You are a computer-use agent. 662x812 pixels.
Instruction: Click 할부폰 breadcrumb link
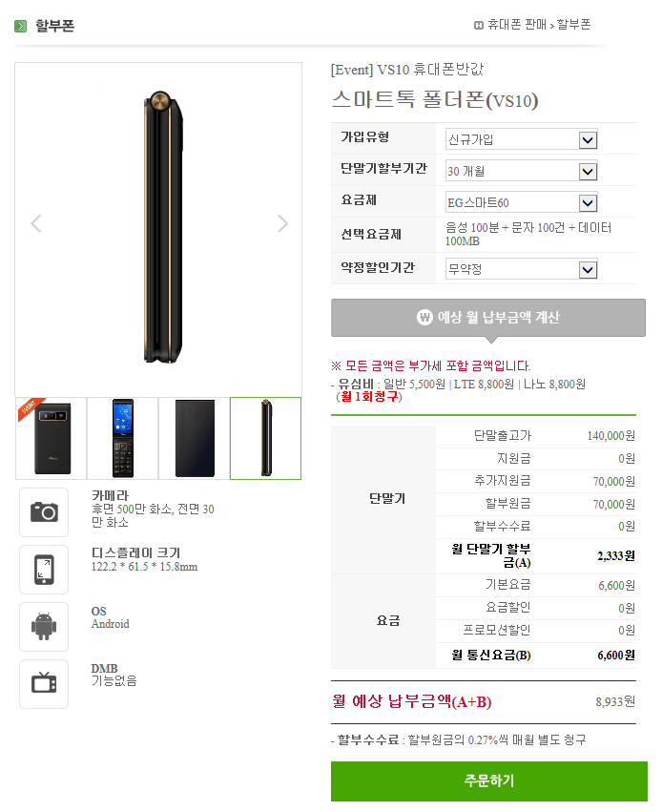pyautogui.click(x=573, y=25)
